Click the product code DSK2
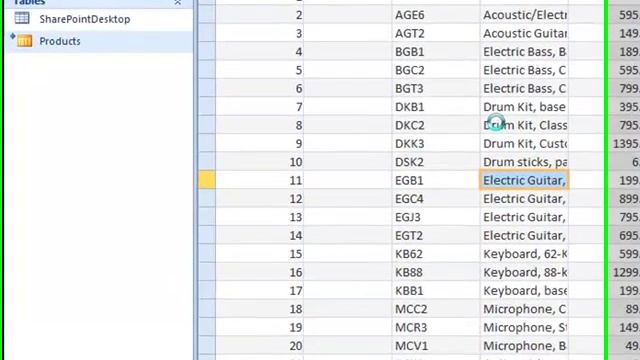 point(409,162)
